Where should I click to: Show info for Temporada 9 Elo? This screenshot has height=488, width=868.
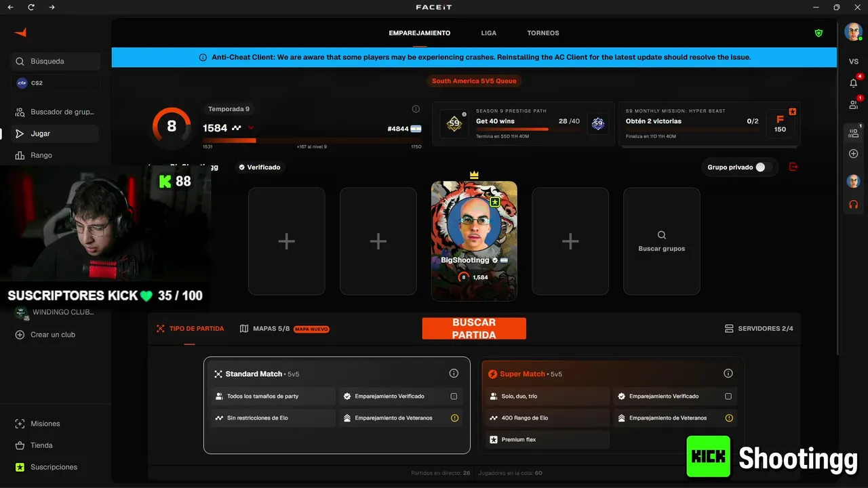click(416, 109)
